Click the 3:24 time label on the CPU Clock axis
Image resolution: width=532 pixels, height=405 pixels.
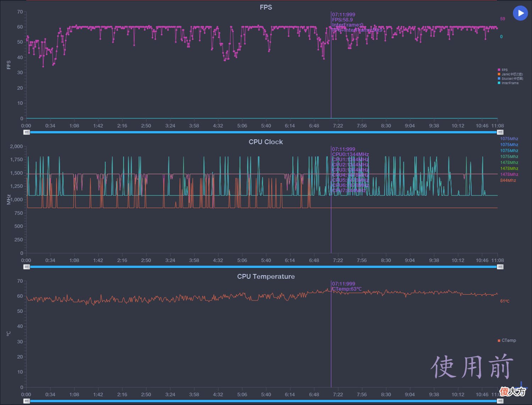tap(170, 260)
